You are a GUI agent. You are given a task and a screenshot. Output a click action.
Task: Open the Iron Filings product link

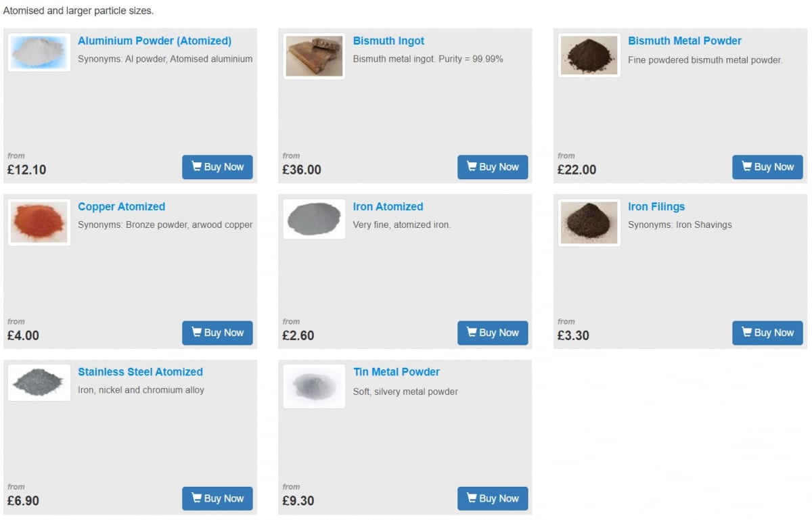(x=656, y=206)
